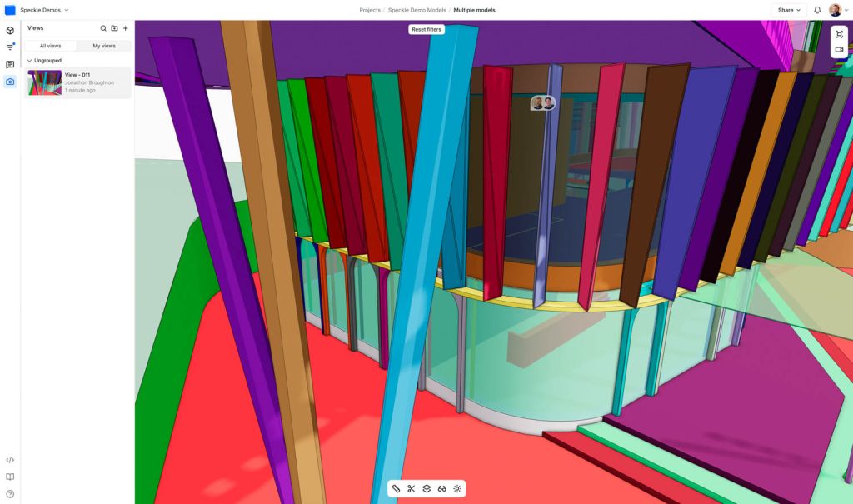Activate the Section scissors tool
853x504 pixels.
[x=412, y=488]
